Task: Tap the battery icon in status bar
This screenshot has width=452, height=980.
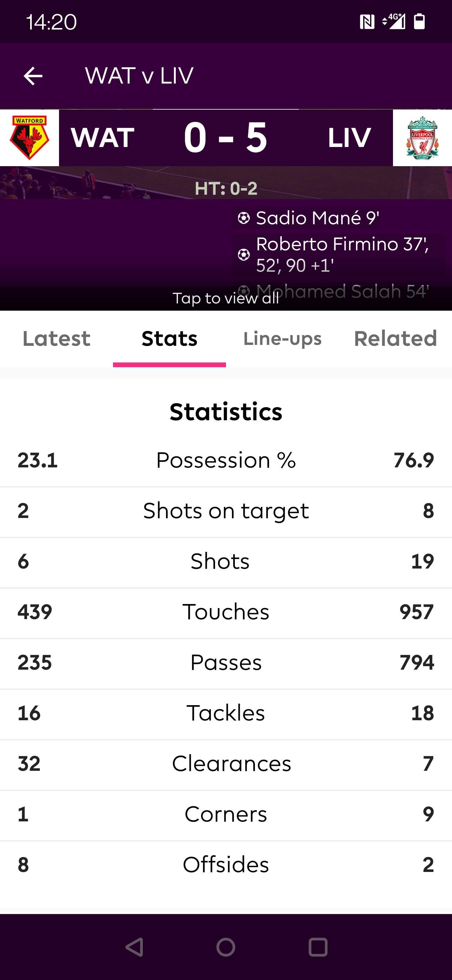Action: 419,22
